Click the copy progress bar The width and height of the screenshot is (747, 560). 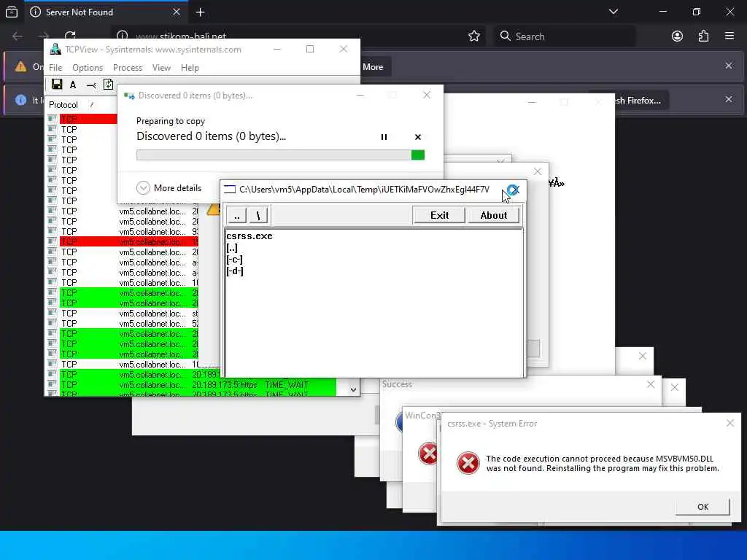(280, 155)
